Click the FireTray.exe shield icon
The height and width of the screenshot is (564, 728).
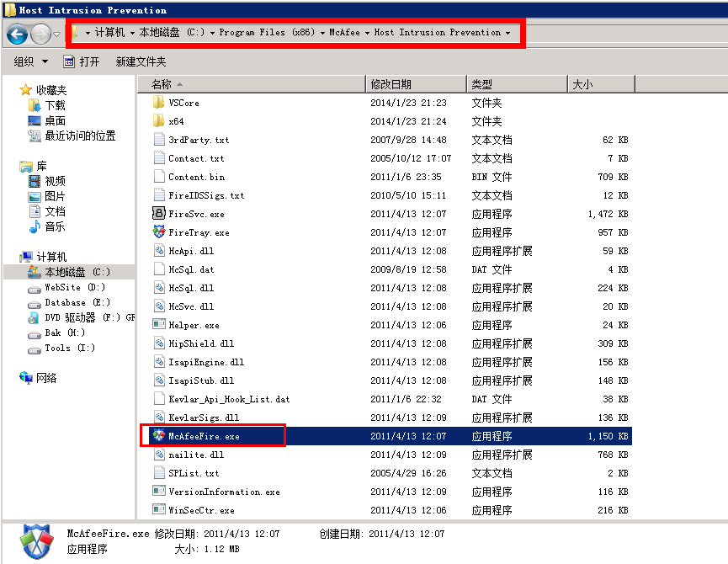159,232
